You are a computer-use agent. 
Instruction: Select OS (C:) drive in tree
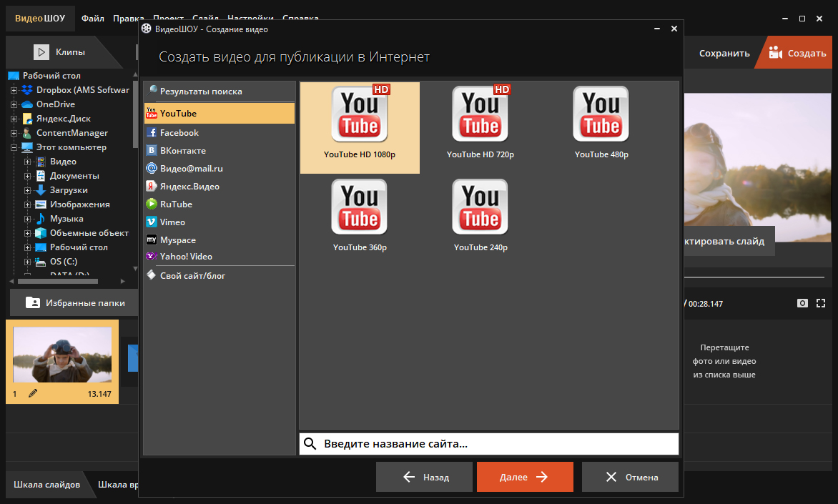tap(63, 262)
